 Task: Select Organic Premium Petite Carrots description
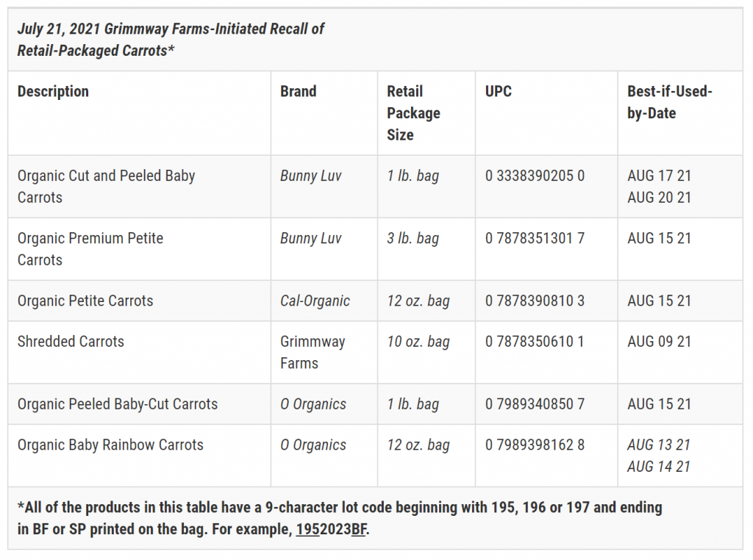point(90,248)
